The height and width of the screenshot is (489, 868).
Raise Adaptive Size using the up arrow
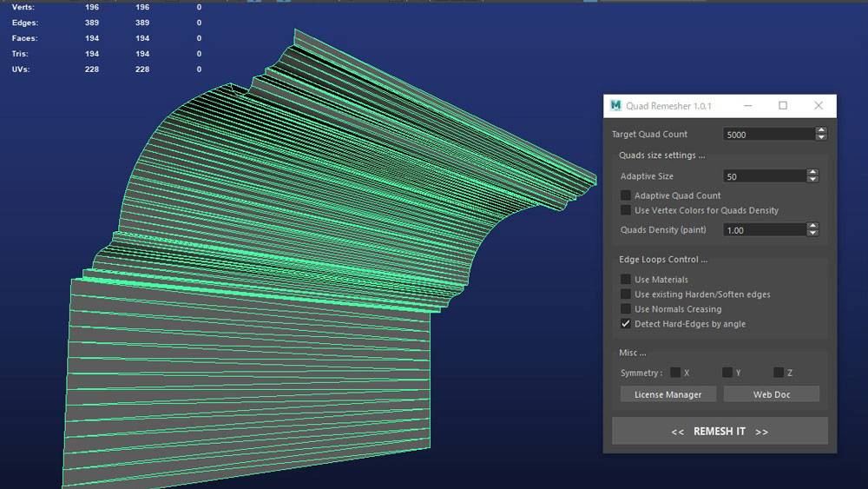(812, 173)
